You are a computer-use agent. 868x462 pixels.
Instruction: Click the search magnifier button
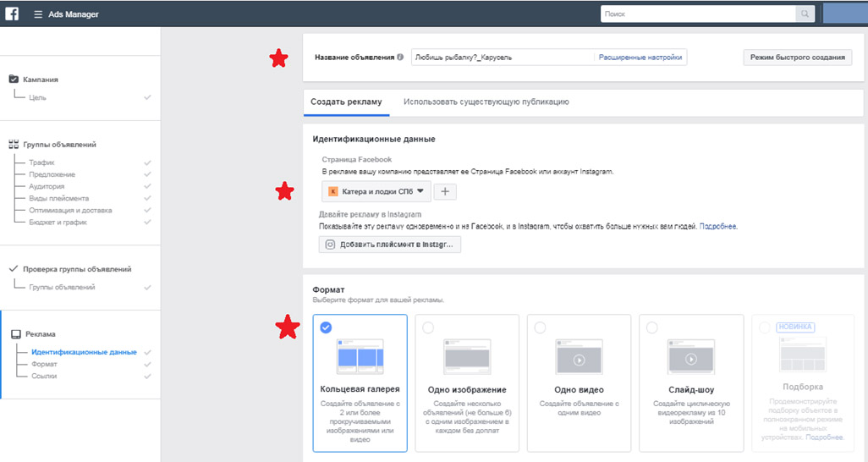pyautogui.click(x=805, y=14)
